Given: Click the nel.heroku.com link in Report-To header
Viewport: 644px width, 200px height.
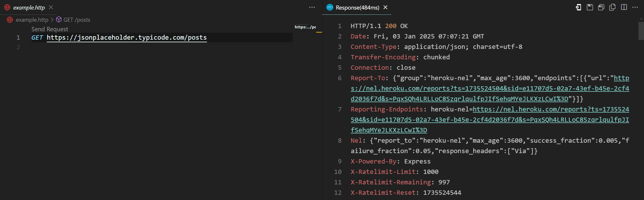Looking at the screenshot, I should 490,89.
